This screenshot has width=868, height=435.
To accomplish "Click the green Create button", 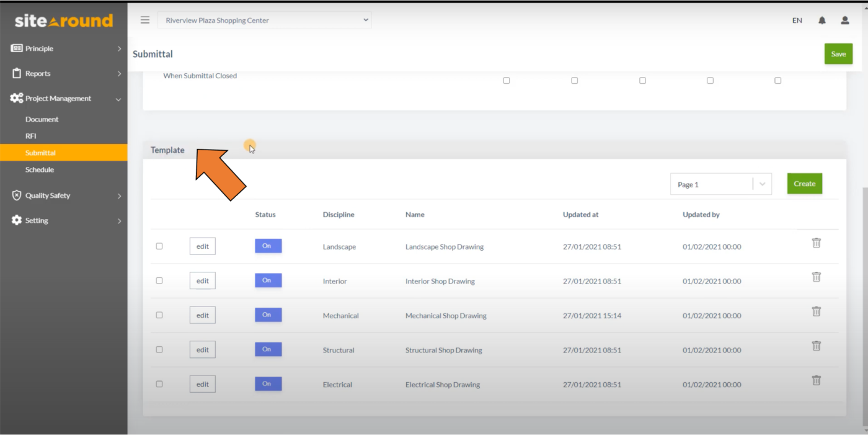I will click(x=805, y=184).
